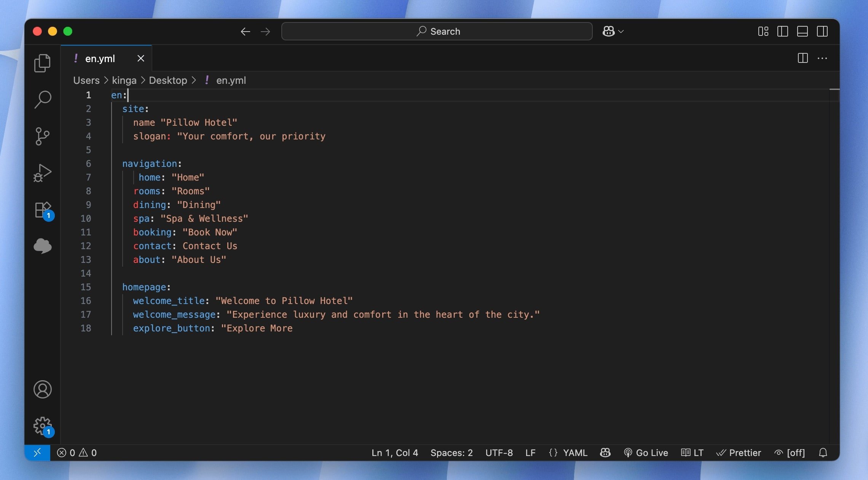Click the welcome_title key
This screenshot has height=480, width=868.
tap(169, 301)
